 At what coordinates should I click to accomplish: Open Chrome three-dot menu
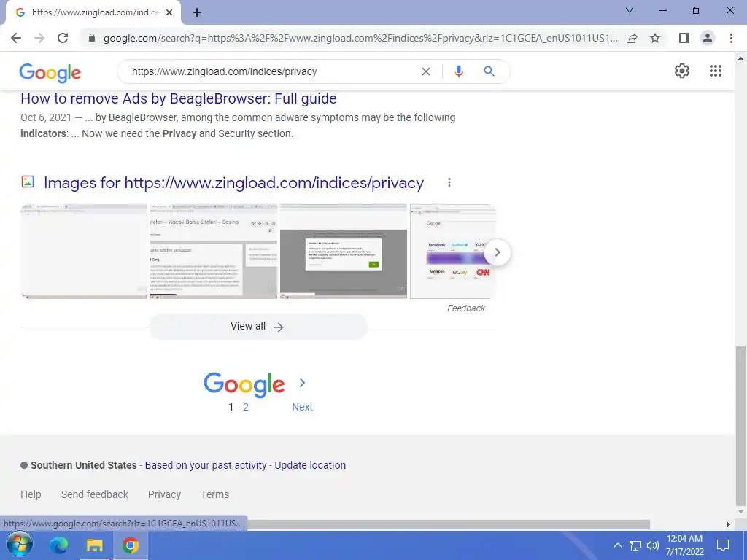pos(731,38)
